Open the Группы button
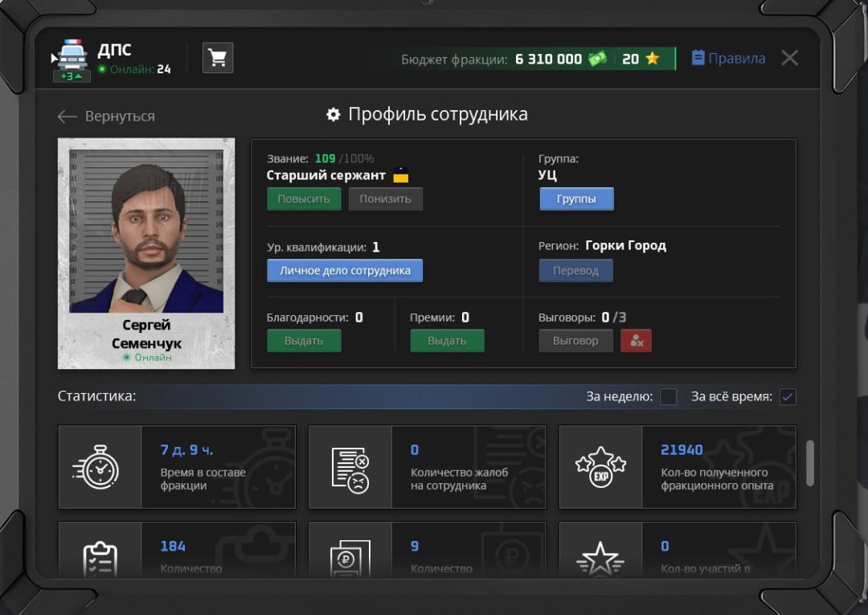868x615 pixels. (x=576, y=199)
